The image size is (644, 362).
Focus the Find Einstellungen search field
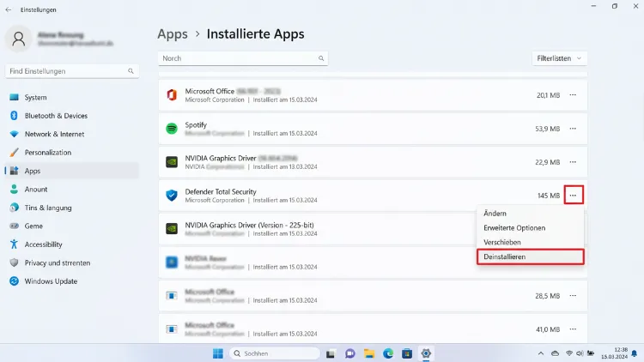(x=72, y=71)
